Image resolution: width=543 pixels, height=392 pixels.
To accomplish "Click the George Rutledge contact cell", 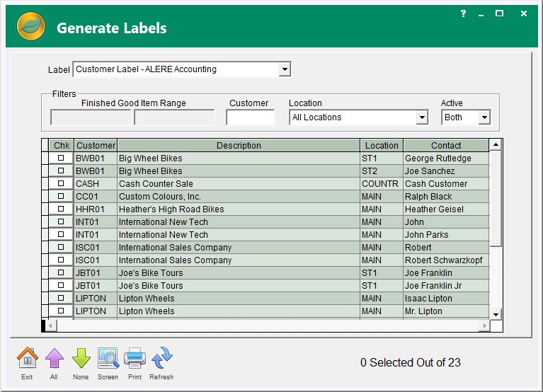I will click(x=446, y=158).
